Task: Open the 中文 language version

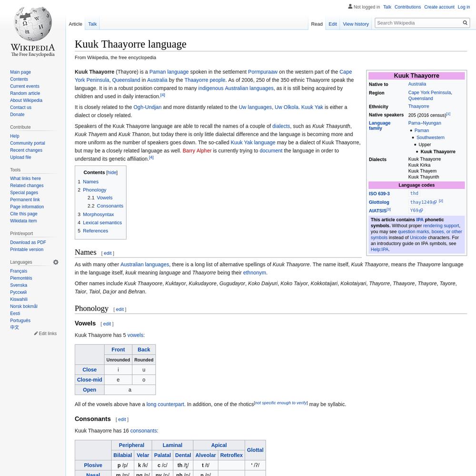Action: tap(15, 327)
